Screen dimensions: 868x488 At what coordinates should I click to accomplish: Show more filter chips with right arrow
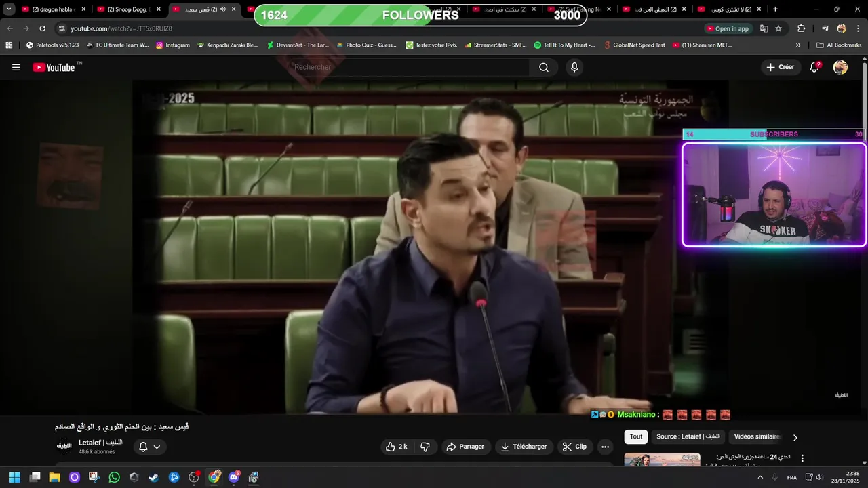[x=795, y=437]
